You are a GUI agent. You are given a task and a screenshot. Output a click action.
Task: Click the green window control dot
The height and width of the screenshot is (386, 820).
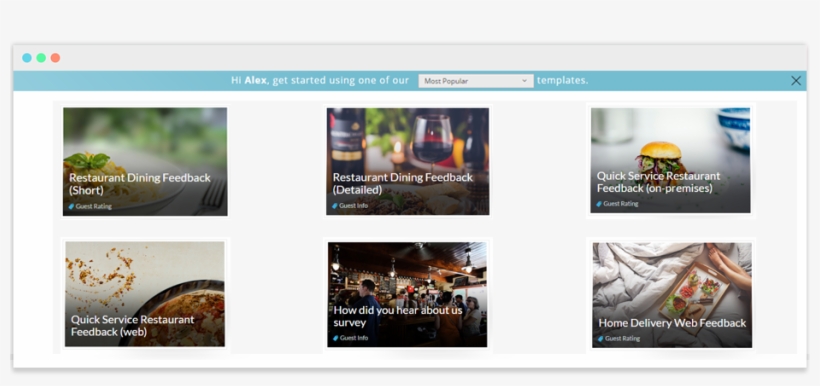41,58
